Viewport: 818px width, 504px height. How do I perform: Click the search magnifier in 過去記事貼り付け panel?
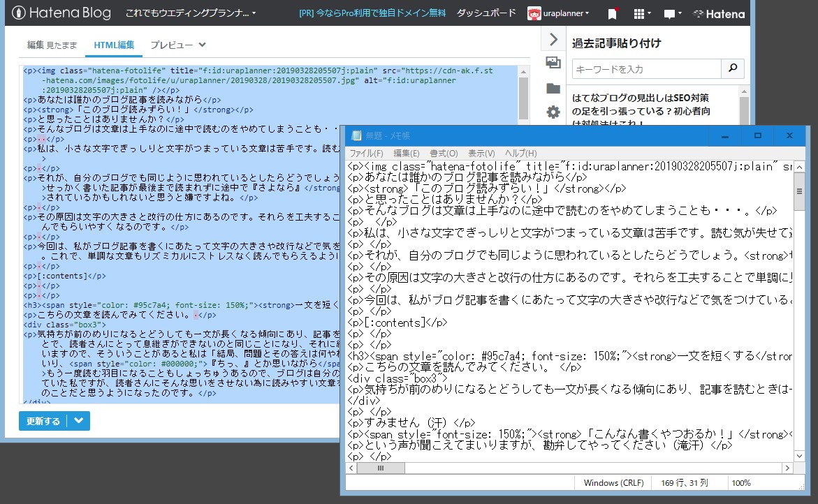click(732, 69)
